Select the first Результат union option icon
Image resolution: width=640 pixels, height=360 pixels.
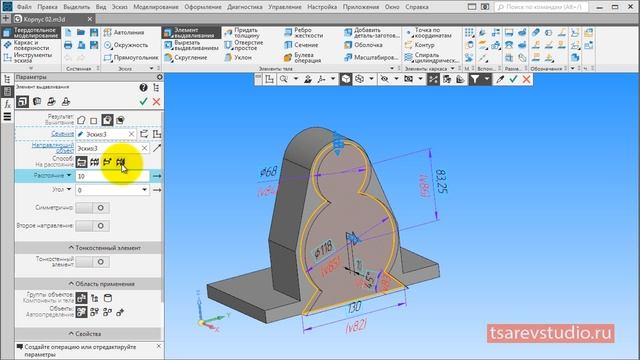click(81, 120)
